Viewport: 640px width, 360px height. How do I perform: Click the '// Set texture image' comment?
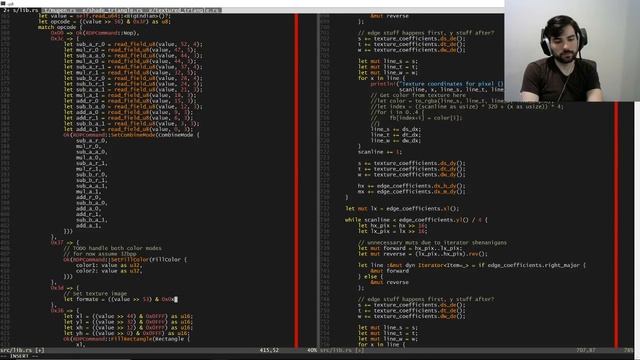click(x=95, y=293)
